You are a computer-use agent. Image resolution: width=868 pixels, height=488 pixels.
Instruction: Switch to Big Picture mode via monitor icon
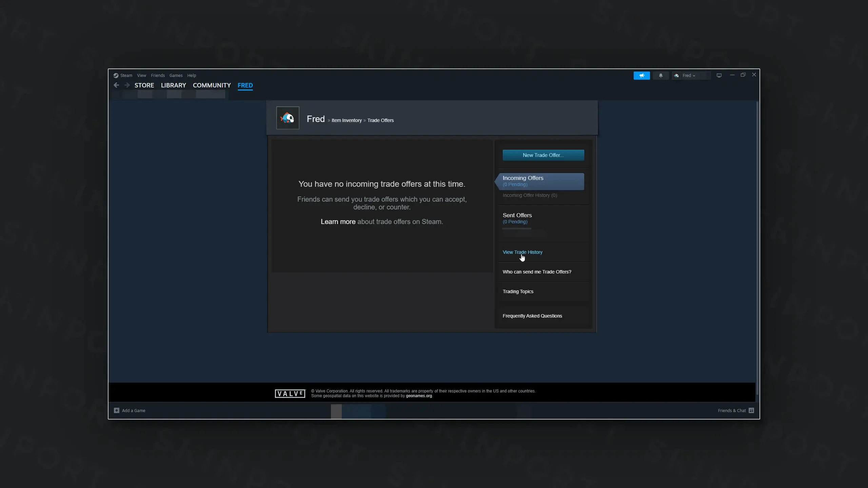pyautogui.click(x=719, y=76)
